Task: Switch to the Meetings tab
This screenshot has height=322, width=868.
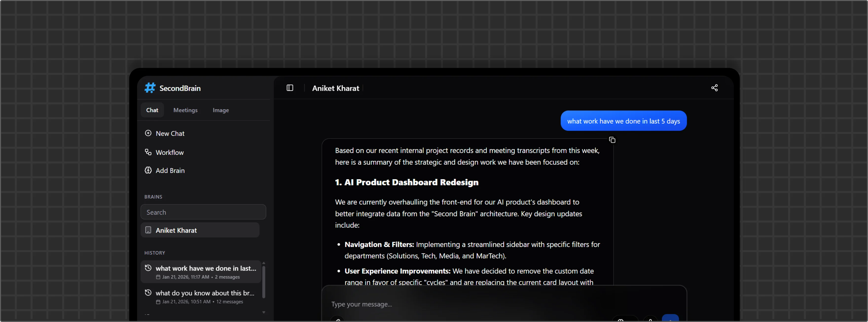Action: point(185,110)
